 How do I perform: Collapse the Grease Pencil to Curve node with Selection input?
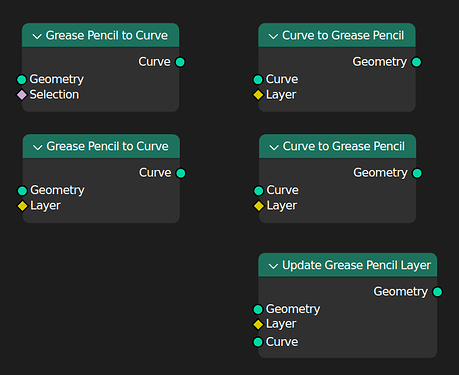coord(37,36)
